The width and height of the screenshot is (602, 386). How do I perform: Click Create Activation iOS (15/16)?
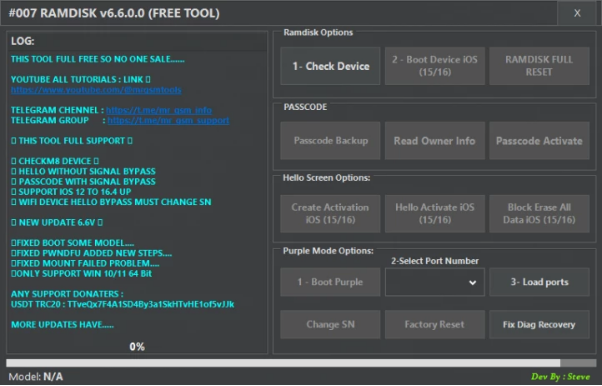(330, 214)
